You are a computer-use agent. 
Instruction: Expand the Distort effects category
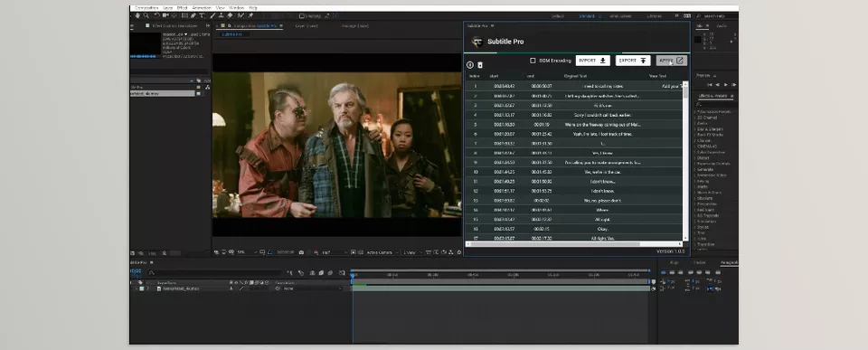click(694, 158)
